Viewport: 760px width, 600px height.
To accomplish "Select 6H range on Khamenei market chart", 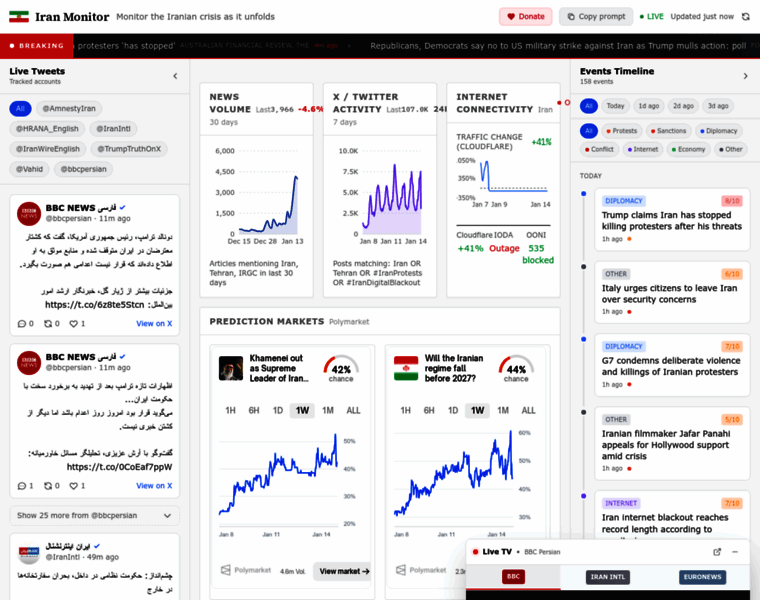I will point(254,411).
